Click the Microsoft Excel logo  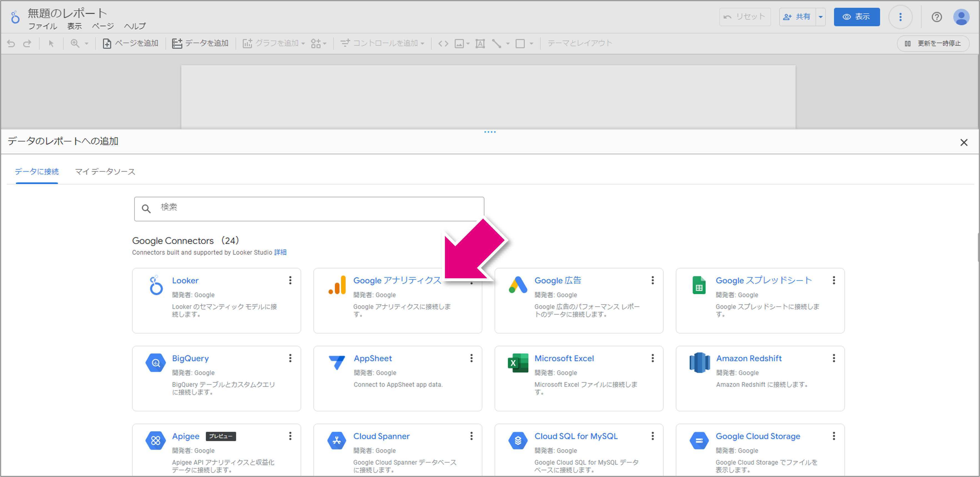tap(518, 363)
